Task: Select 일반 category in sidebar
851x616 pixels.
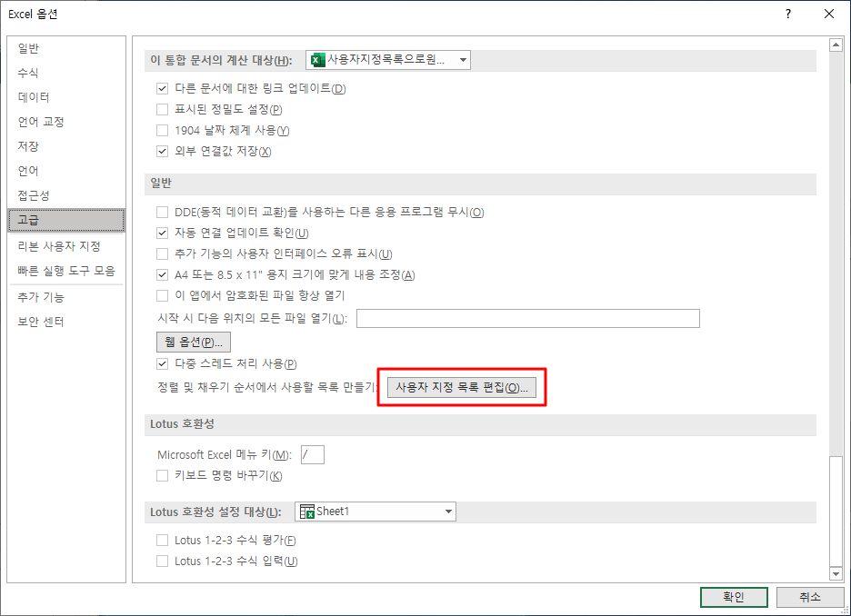Action: (x=66, y=48)
